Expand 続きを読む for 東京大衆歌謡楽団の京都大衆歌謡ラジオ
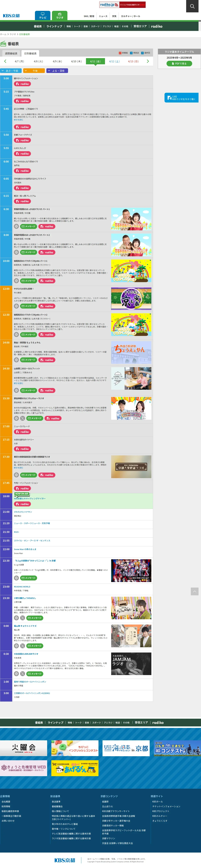This screenshot has height=868, width=201. [x=19, y=468]
